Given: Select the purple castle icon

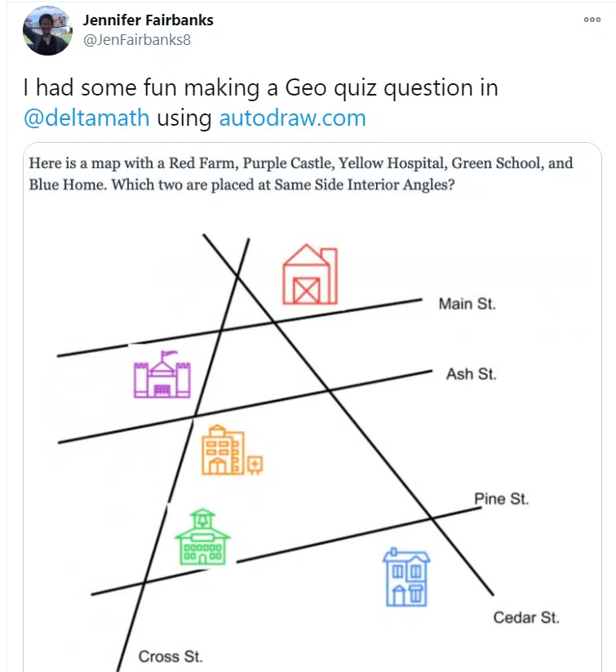Looking at the screenshot, I should [162, 374].
